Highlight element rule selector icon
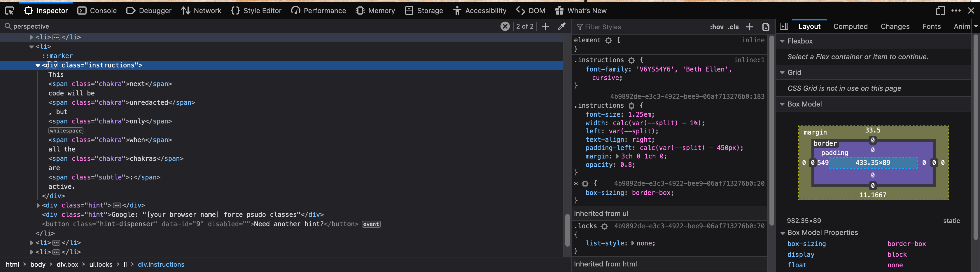Screen dimensions: 980x272 [608, 40]
